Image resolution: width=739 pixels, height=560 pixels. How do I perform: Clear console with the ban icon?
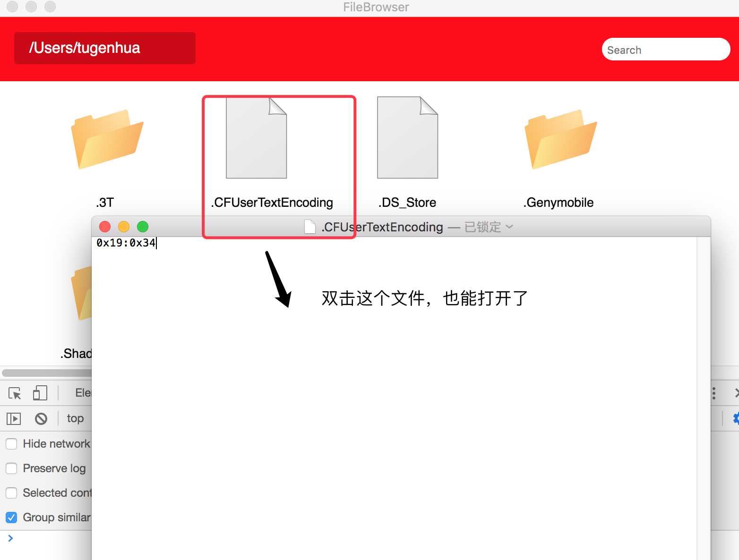(x=41, y=418)
